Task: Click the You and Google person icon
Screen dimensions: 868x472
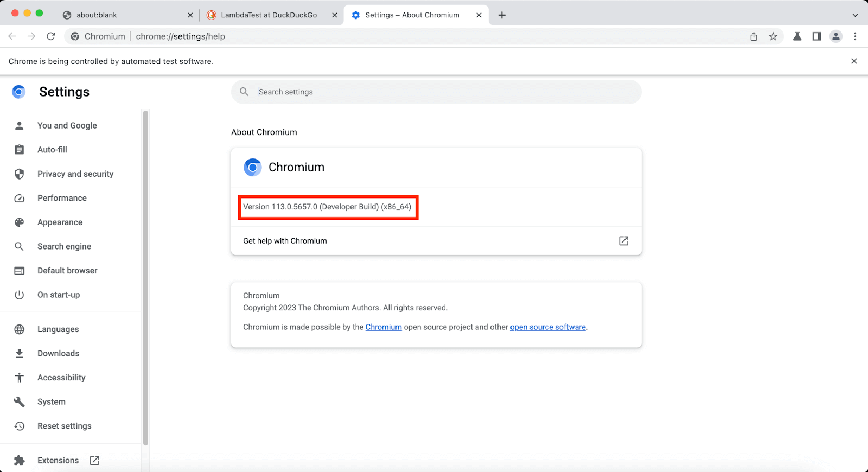Action: 20,125
